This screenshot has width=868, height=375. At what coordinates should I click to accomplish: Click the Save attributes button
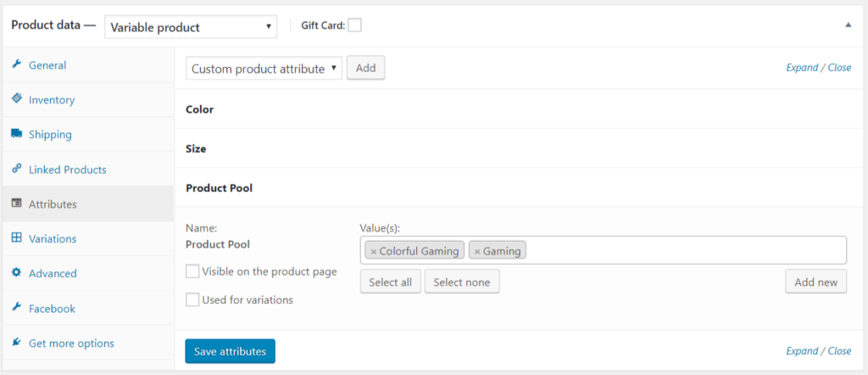coord(230,351)
